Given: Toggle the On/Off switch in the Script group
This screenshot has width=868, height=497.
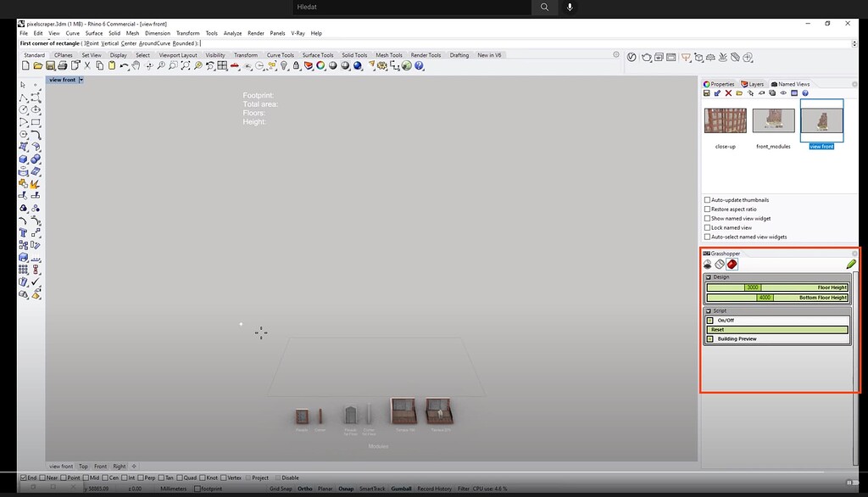Looking at the screenshot, I should point(709,321).
